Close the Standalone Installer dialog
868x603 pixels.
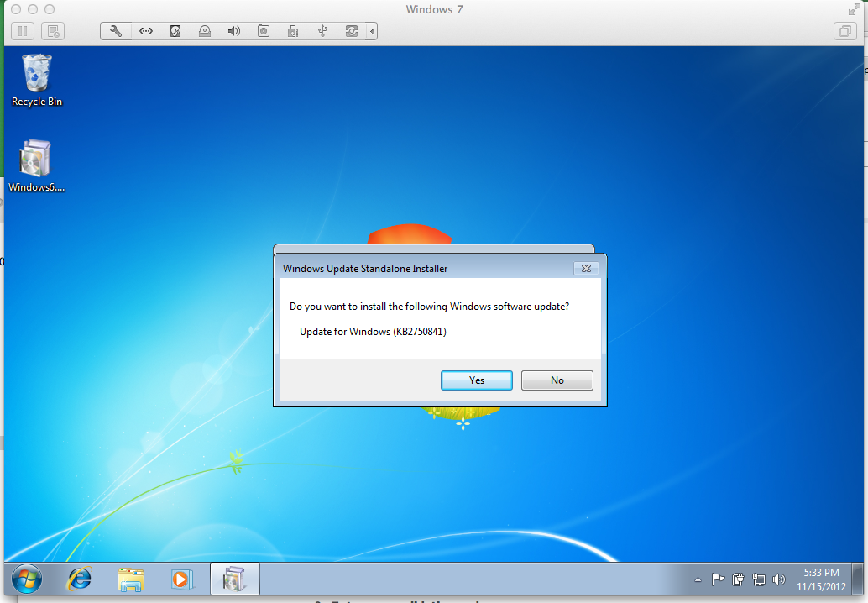586,269
